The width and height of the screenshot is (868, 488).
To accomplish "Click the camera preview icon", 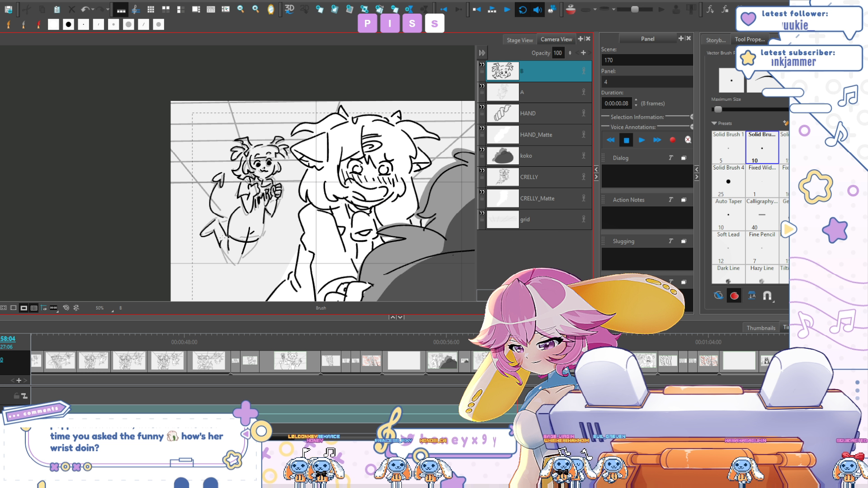I will [552, 9].
